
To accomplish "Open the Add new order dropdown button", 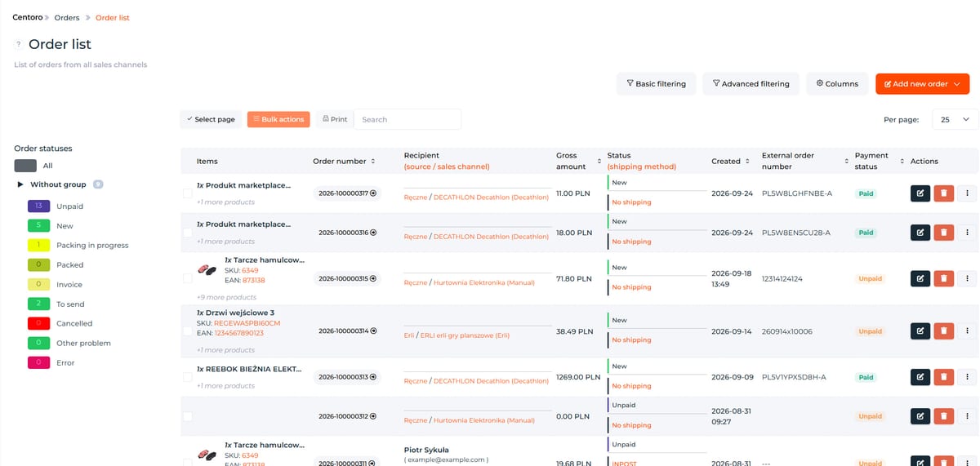I will coord(922,83).
